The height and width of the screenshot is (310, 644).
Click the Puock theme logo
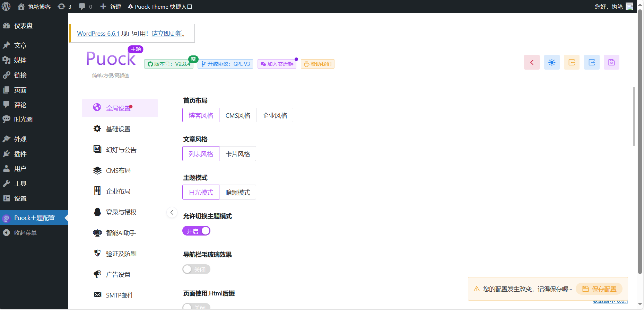[111, 59]
